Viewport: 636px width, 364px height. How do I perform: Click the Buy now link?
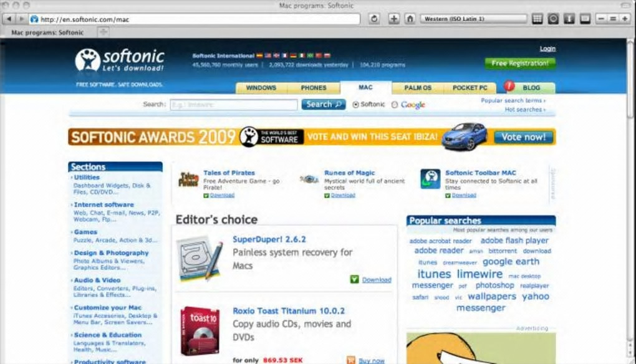371,360
